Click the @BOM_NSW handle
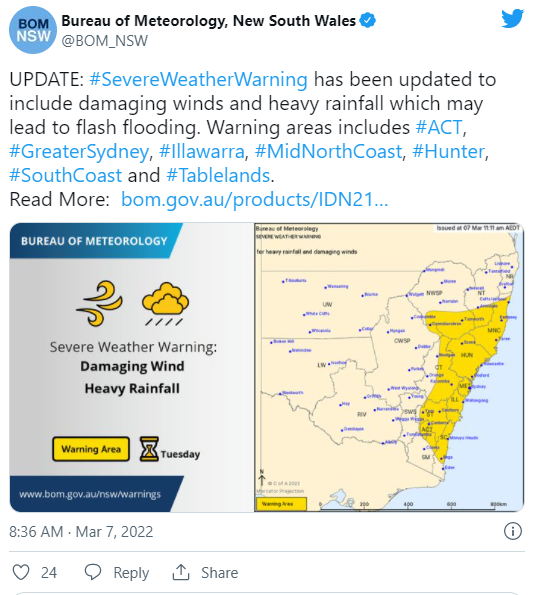This screenshot has width=540, height=595. pos(105,41)
